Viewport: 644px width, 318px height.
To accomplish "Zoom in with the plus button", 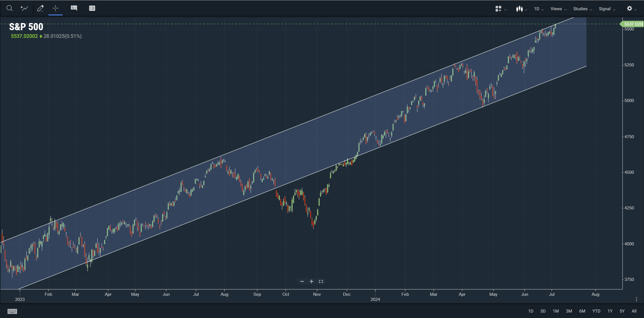I will coord(311,281).
